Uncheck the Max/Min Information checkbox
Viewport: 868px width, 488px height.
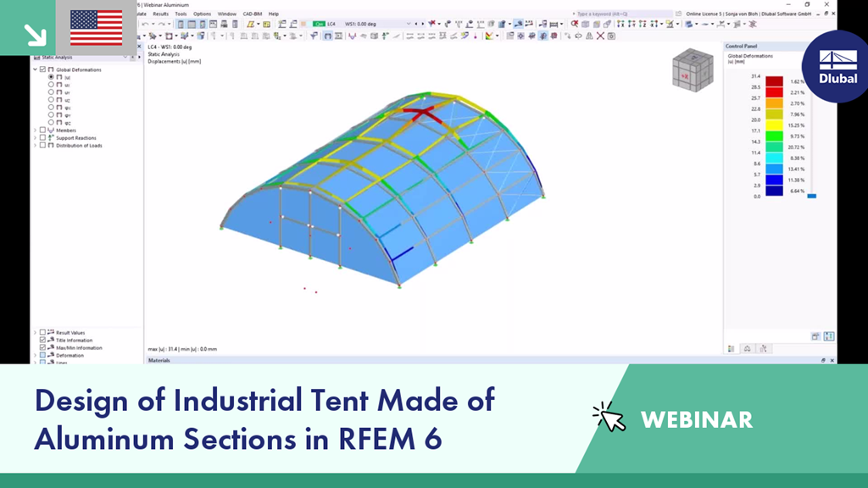(x=42, y=348)
